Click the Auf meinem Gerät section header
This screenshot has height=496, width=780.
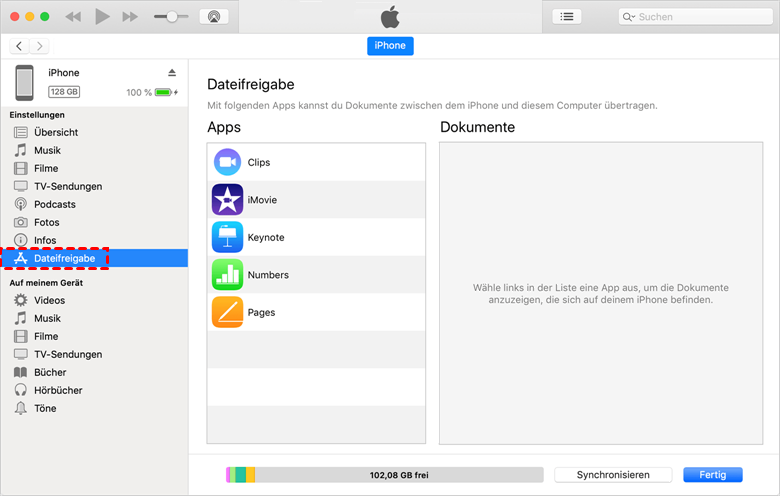pos(46,283)
